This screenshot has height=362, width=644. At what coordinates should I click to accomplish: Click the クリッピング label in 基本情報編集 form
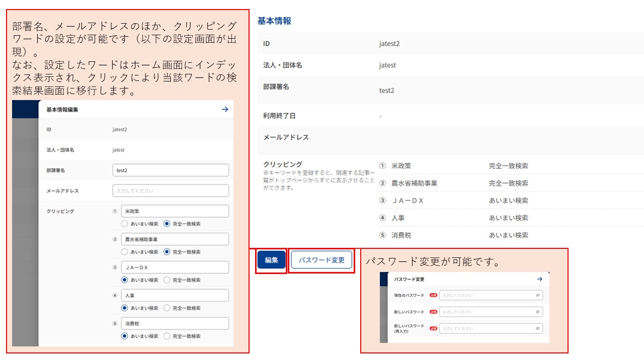(x=60, y=211)
